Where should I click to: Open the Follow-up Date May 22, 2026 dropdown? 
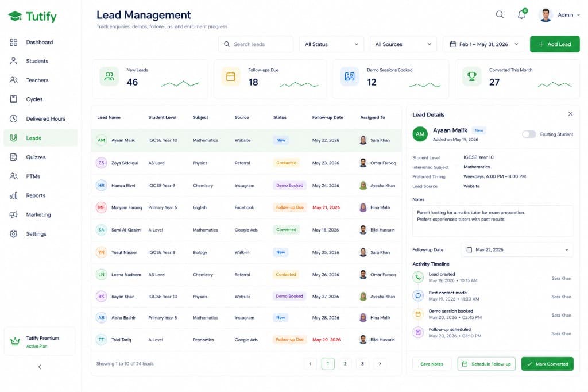click(x=517, y=249)
